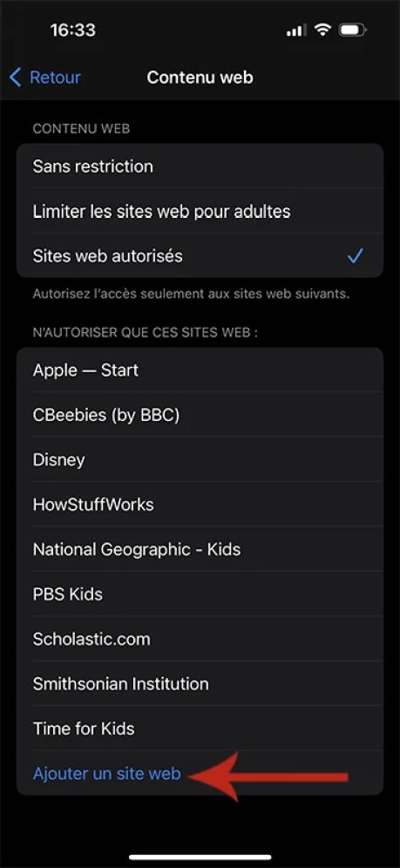
Task: Tap the cellular signal bars icon
Action: 296,31
